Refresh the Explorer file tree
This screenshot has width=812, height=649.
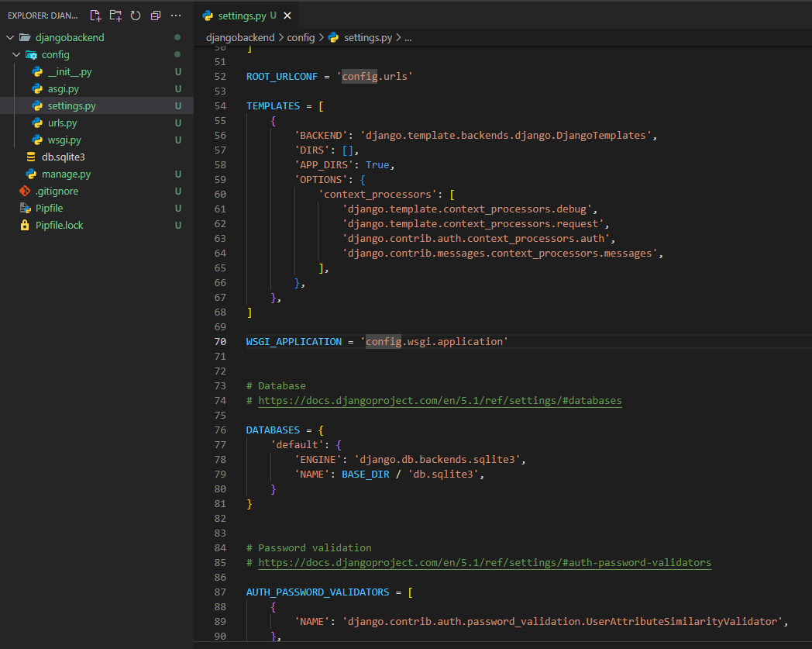[136, 16]
